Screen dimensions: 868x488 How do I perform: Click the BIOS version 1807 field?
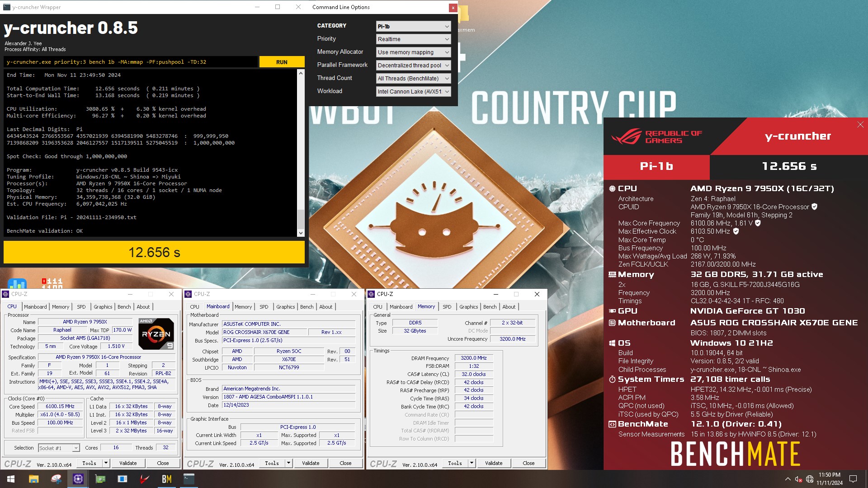click(x=289, y=397)
